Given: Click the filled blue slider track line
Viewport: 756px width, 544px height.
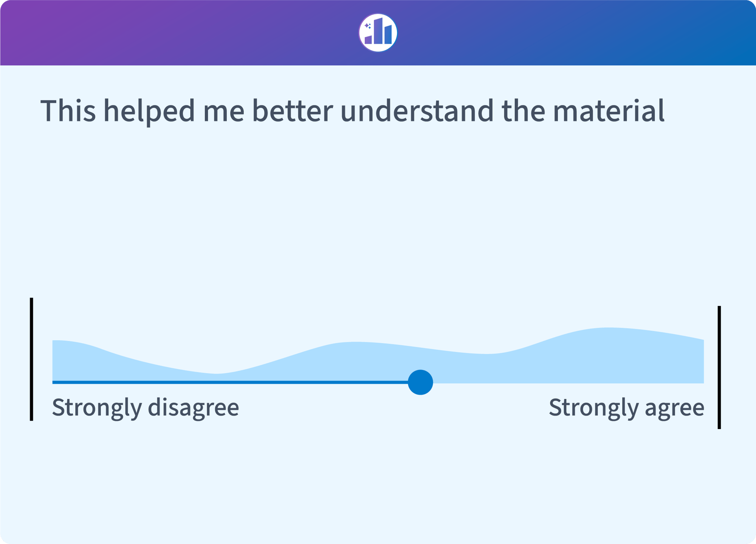Looking at the screenshot, I should [227, 382].
